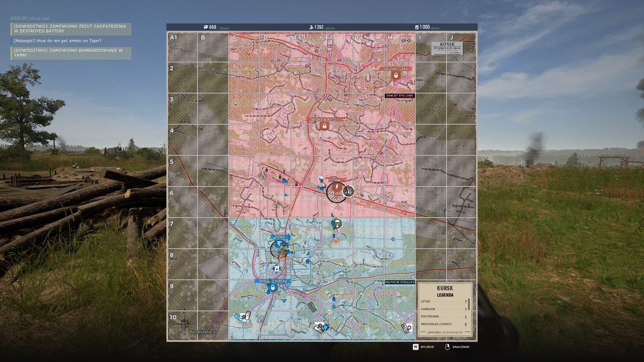
Task: Select the locked Grushki Flank strongpoint icon
Action: click(396, 76)
